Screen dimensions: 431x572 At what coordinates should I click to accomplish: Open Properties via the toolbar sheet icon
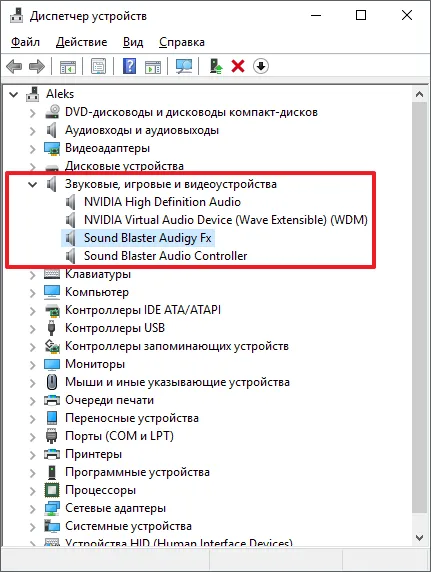[99, 66]
